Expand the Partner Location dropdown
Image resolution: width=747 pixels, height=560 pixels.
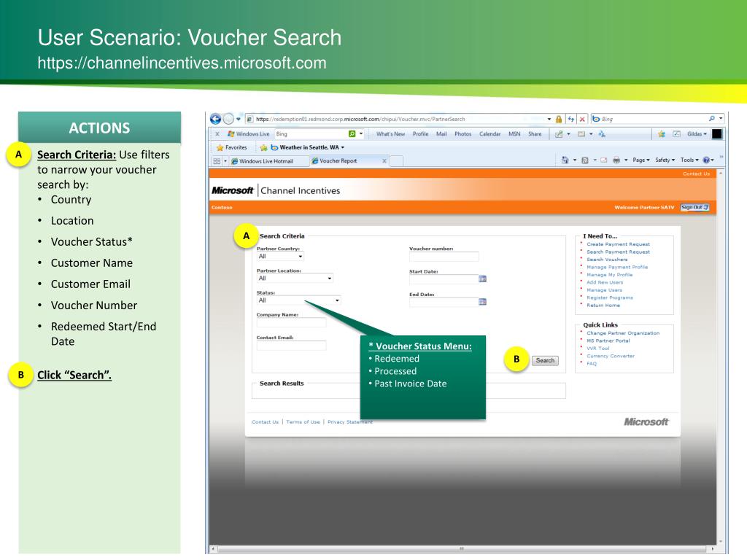295,278
